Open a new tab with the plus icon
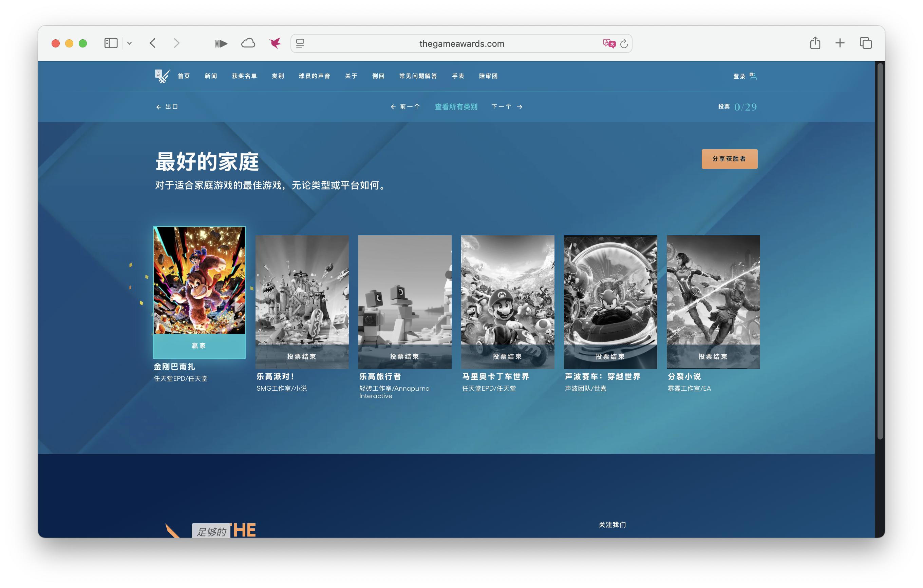Screen dimensions: 923x588 [840, 43]
